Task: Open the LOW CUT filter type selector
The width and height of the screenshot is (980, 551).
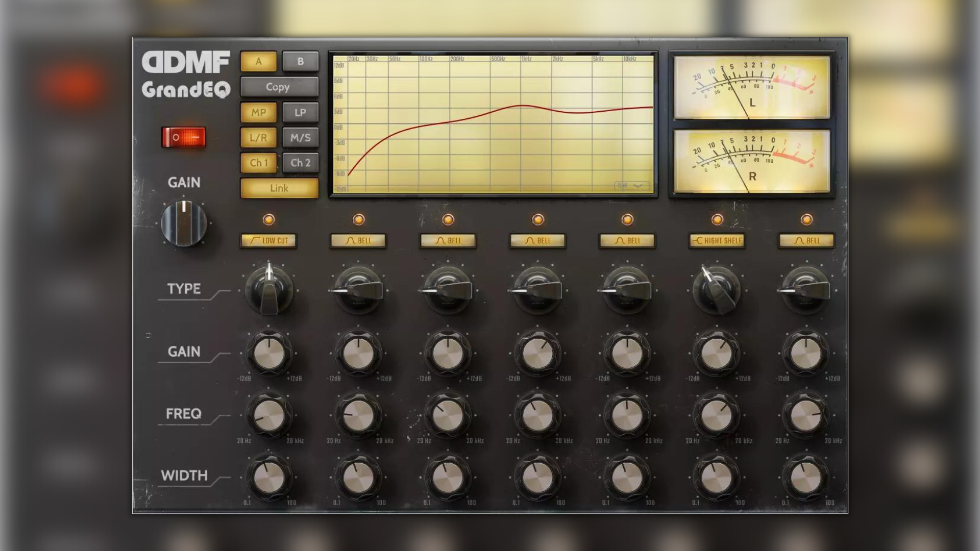Action: pyautogui.click(x=268, y=240)
